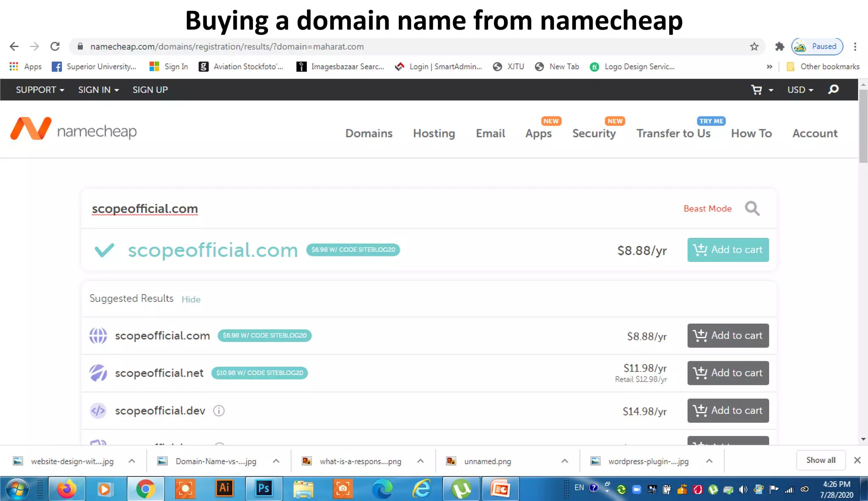This screenshot has width=868, height=501.
Task: Click the volume speaker tray icon
Action: pyautogui.click(x=743, y=490)
